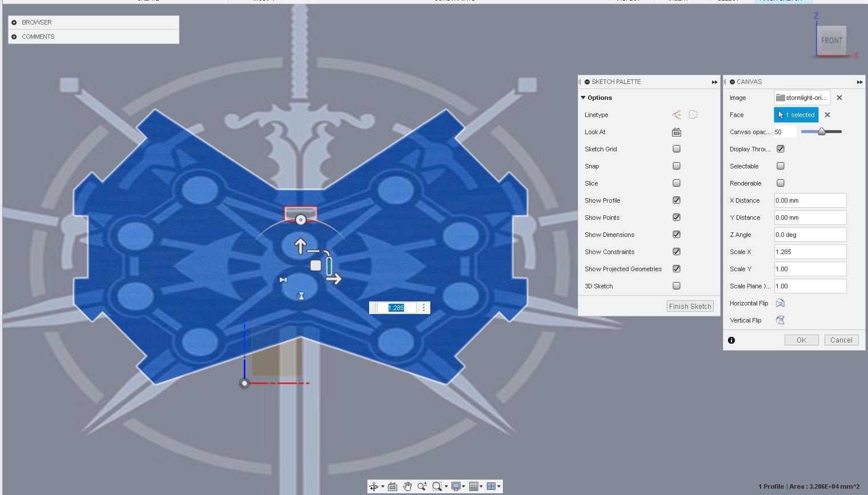Click the square planar move manipulator
Image resolution: width=868 pixels, height=495 pixels.
(x=315, y=265)
